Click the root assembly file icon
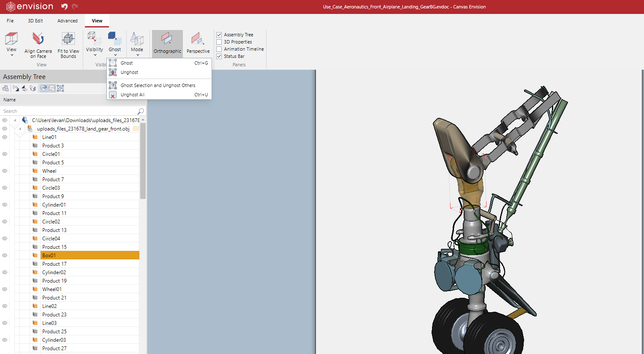This screenshot has width=644, height=354. [x=25, y=120]
